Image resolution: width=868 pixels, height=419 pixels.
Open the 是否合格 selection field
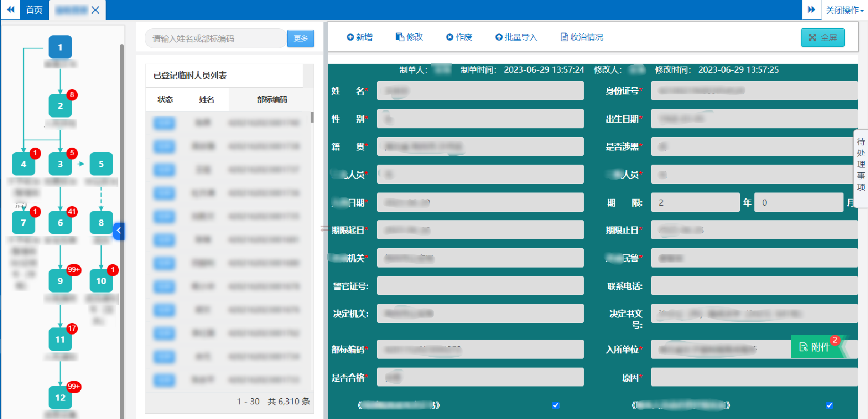tap(480, 377)
